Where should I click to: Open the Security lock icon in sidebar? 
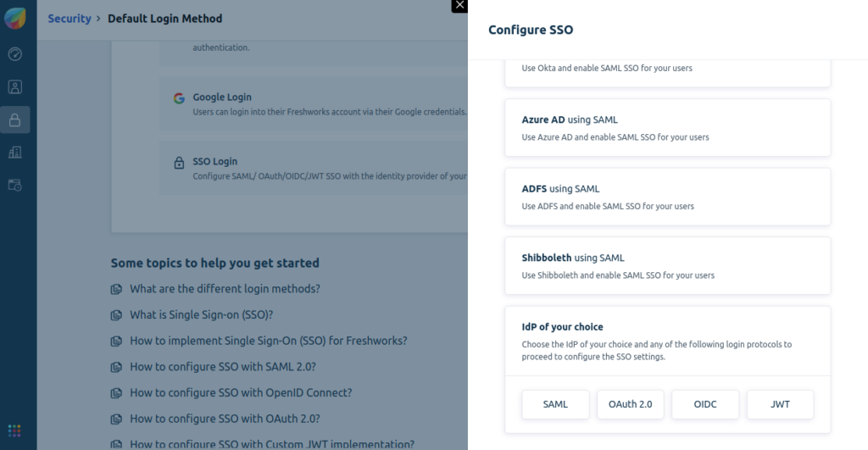tap(15, 119)
